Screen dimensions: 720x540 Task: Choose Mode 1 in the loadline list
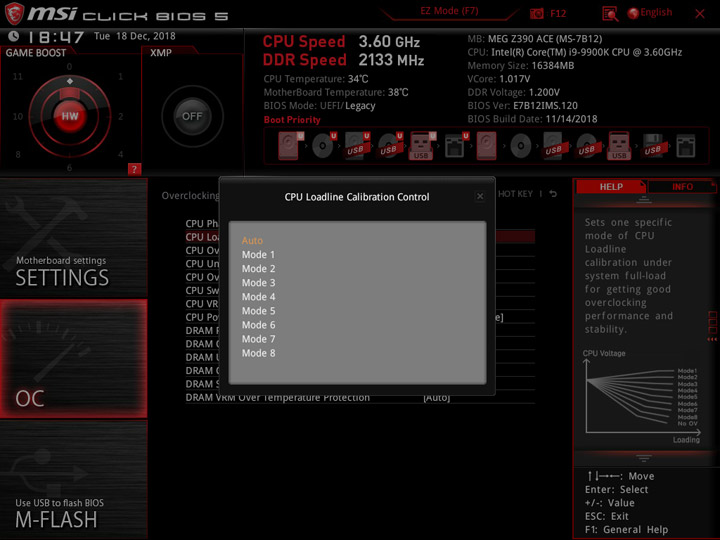(258, 255)
